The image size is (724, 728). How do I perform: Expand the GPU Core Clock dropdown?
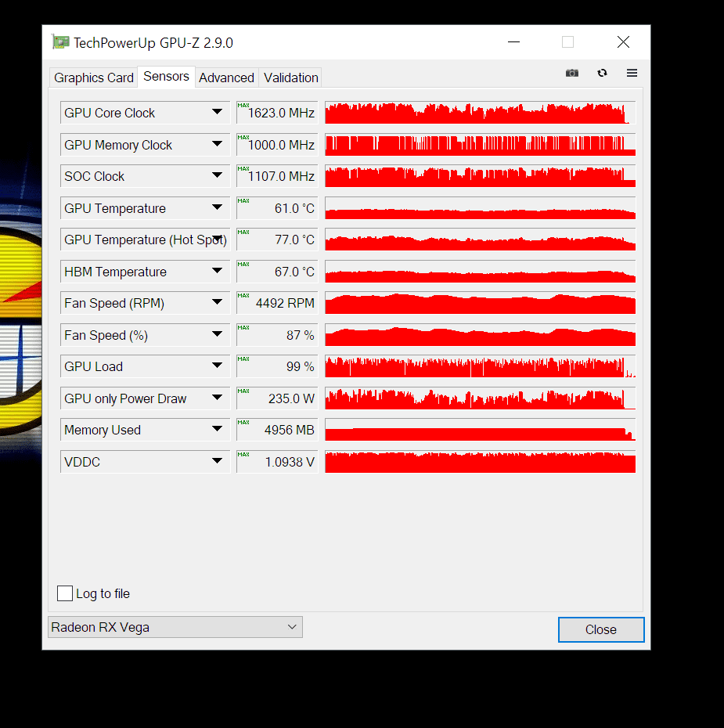coord(217,112)
